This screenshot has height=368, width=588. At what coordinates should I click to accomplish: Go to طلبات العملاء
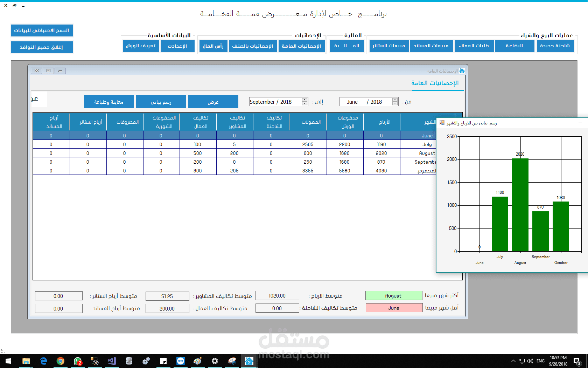point(474,46)
